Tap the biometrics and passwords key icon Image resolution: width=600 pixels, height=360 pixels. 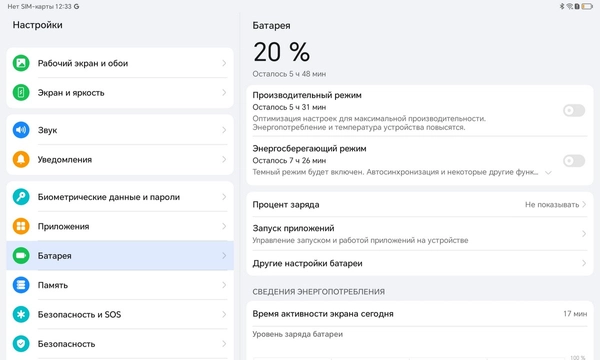pyautogui.click(x=21, y=197)
